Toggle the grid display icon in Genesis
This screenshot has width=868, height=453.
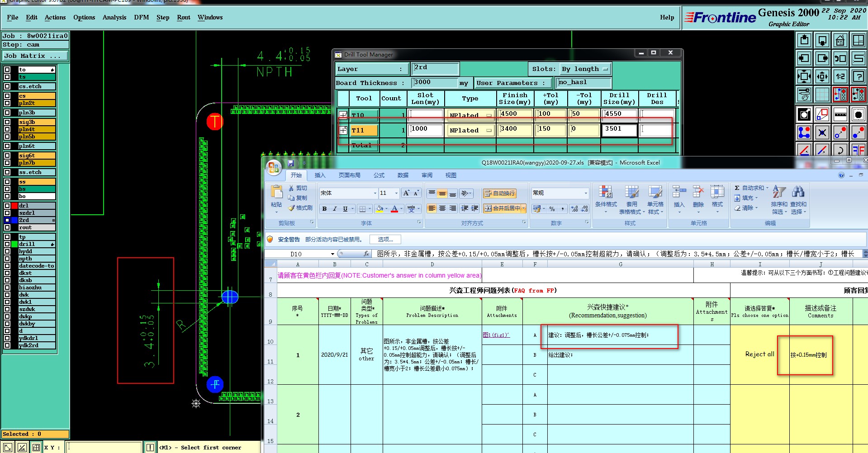[x=822, y=94]
